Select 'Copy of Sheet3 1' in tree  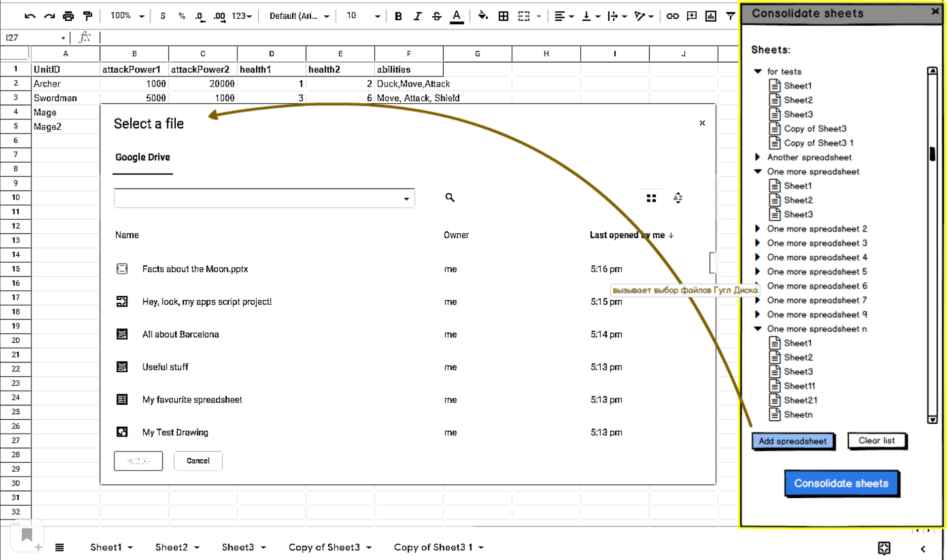tap(819, 143)
